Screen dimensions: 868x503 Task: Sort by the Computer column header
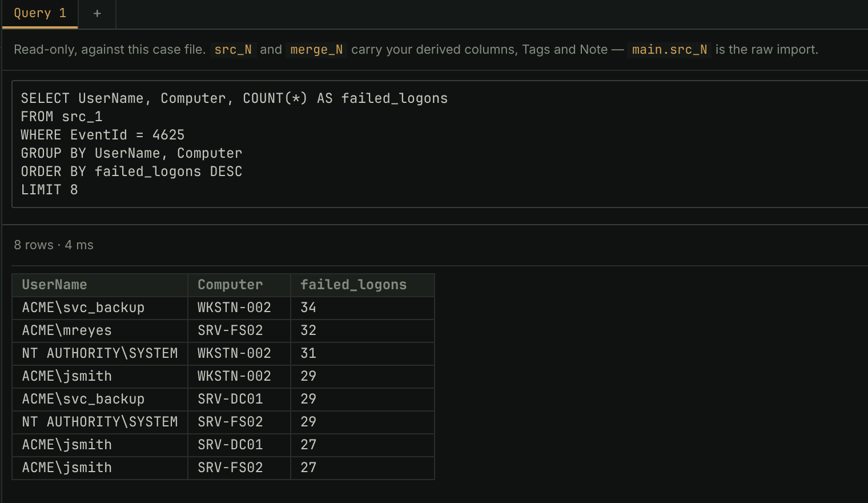point(239,285)
